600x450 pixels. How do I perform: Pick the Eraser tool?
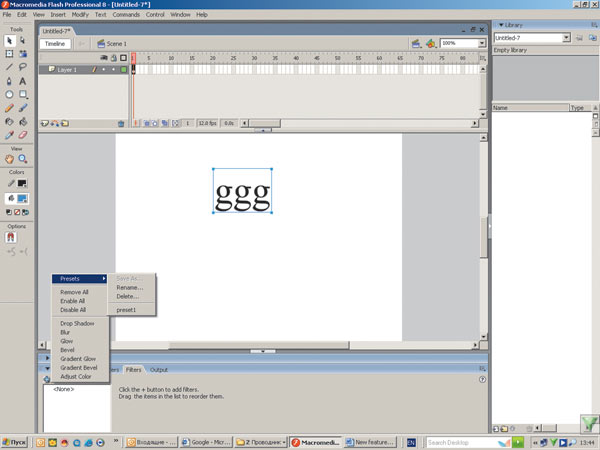pyautogui.click(x=23, y=134)
